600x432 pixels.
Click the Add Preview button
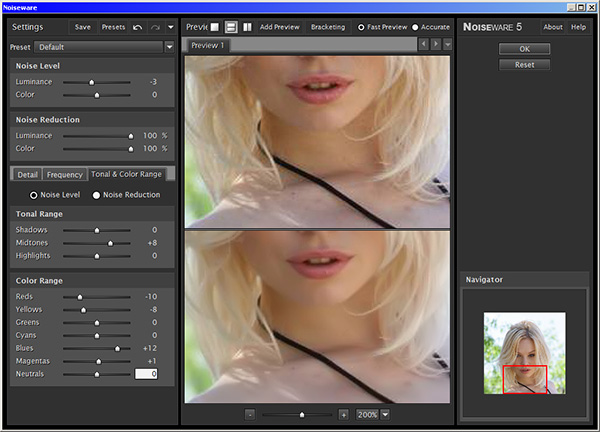(279, 27)
